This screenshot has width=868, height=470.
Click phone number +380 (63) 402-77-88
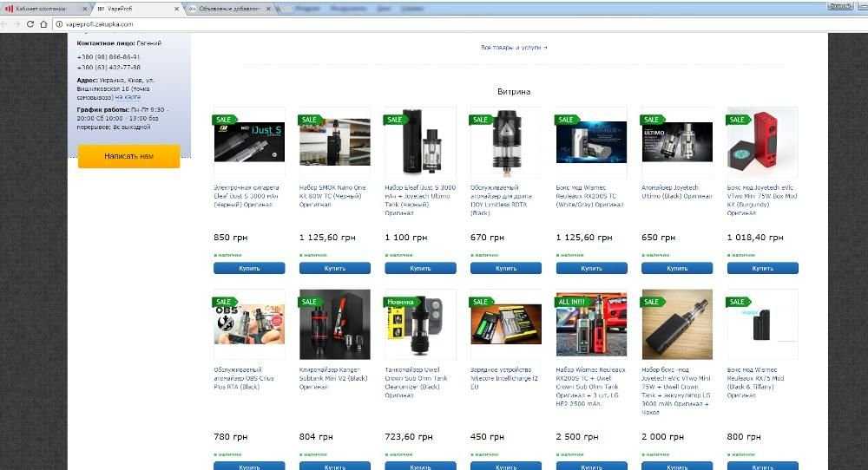pyautogui.click(x=108, y=68)
